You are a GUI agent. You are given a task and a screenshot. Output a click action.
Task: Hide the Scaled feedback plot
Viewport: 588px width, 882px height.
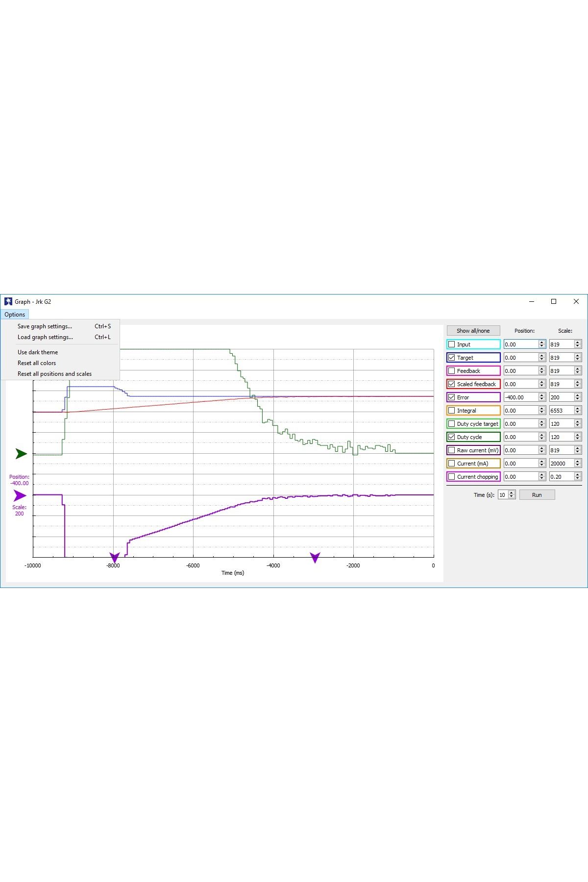tap(452, 384)
